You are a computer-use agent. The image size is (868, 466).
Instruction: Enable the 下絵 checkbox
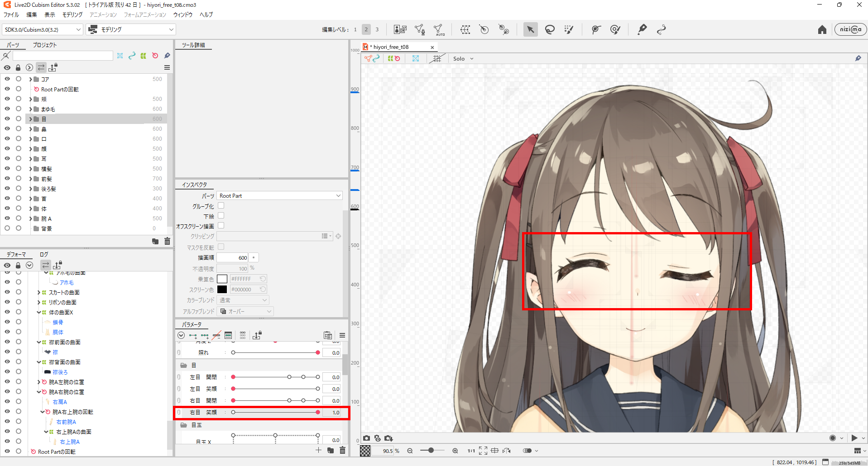pyautogui.click(x=221, y=216)
